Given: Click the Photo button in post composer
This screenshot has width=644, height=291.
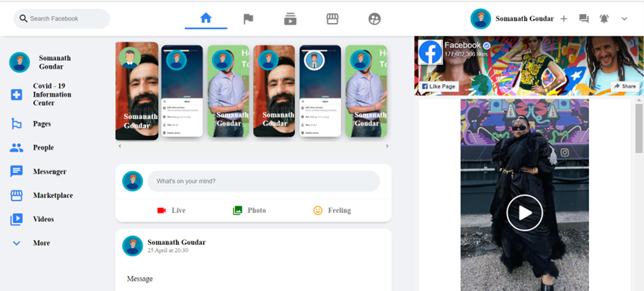Looking at the screenshot, I should pyautogui.click(x=249, y=210).
